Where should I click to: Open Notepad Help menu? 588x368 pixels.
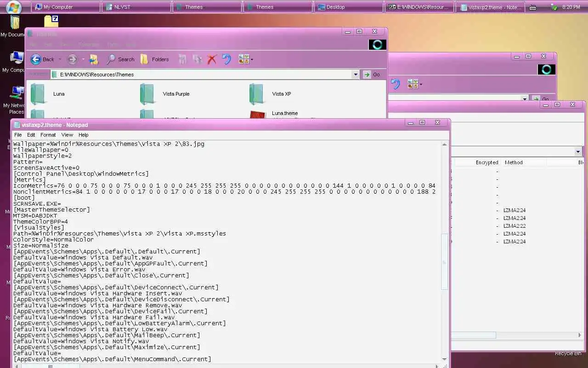(x=83, y=135)
